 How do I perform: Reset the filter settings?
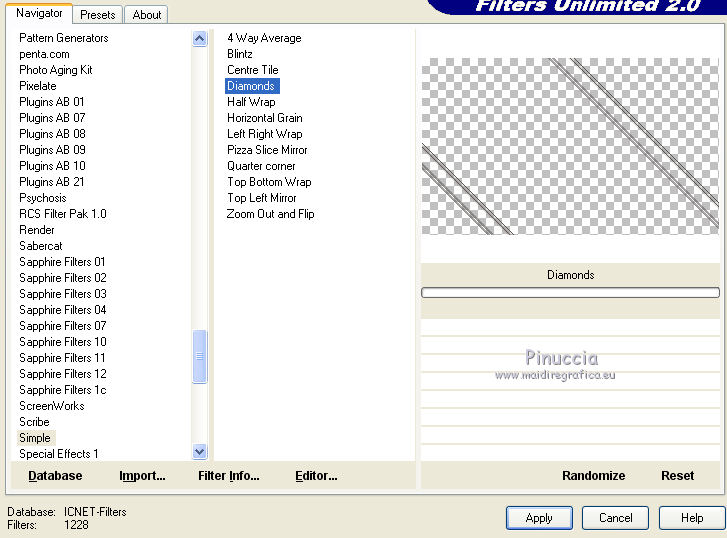(x=677, y=476)
